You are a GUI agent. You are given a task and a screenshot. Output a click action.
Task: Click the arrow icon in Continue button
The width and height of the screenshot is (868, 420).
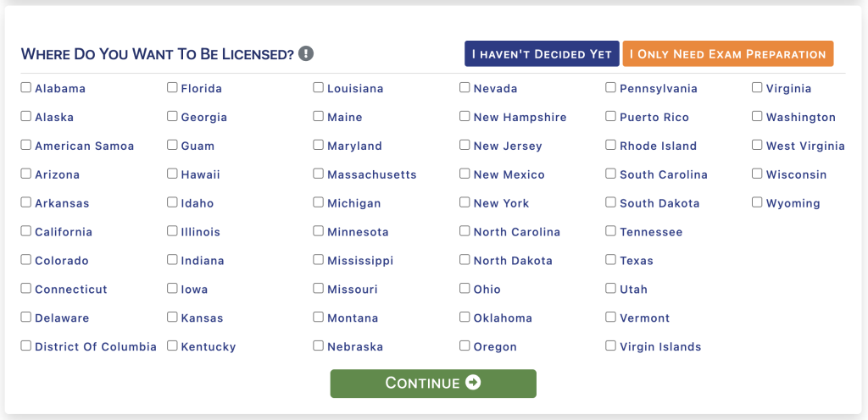coord(473,383)
